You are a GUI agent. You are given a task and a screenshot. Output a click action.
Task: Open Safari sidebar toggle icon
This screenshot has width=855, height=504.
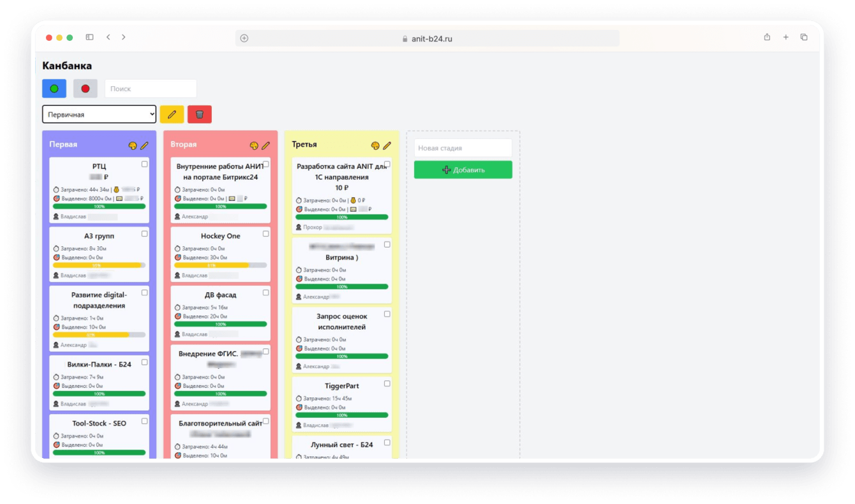click(x=89, y=38)
